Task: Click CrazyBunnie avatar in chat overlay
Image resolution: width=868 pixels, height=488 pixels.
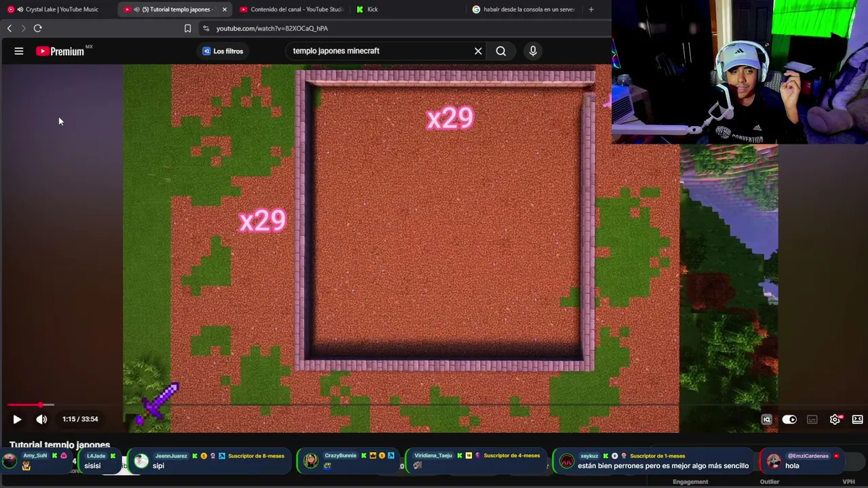Action: tap(311, 461)
